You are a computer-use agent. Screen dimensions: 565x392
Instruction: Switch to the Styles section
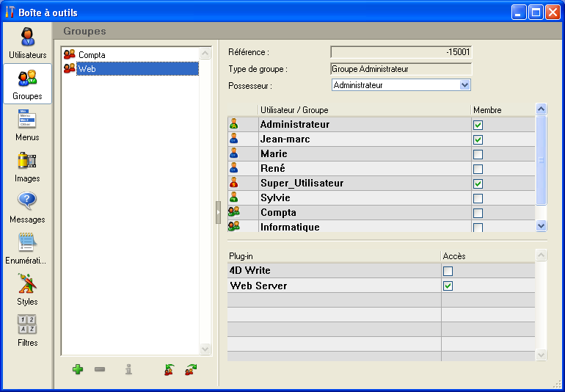coord(27,289)
